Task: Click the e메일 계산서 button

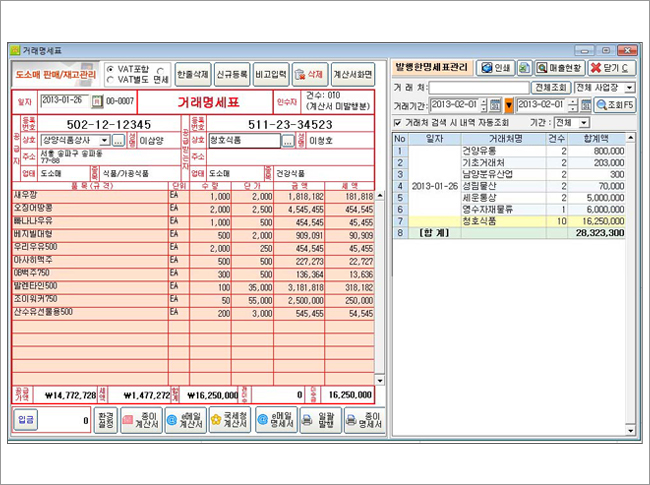Action: point(183,422)
